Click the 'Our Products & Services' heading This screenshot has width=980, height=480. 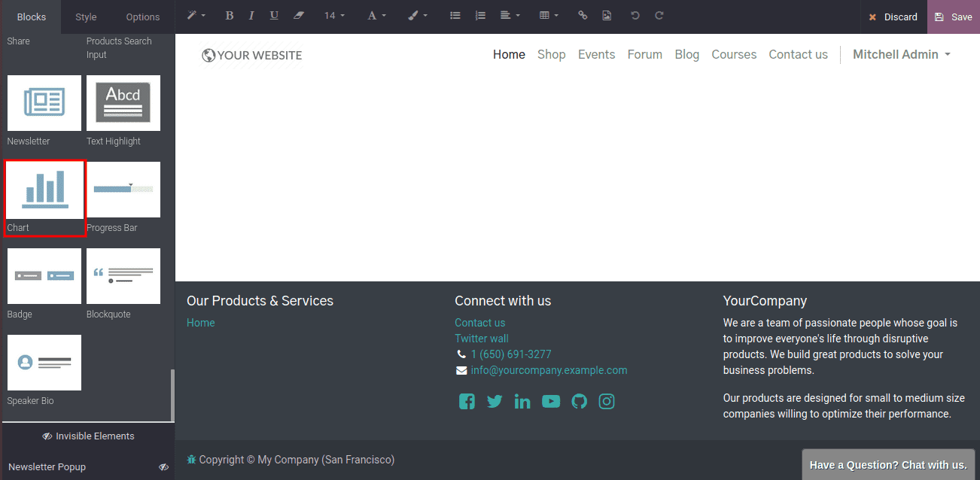260,301
